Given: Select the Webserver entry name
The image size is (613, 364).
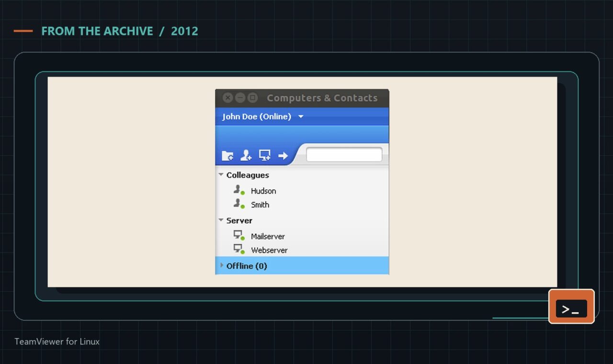Looking at the screenshot, I should click(269, 250).
